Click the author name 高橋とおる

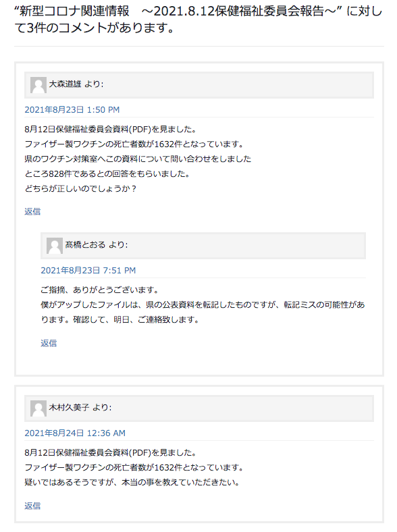click(86, 244)
